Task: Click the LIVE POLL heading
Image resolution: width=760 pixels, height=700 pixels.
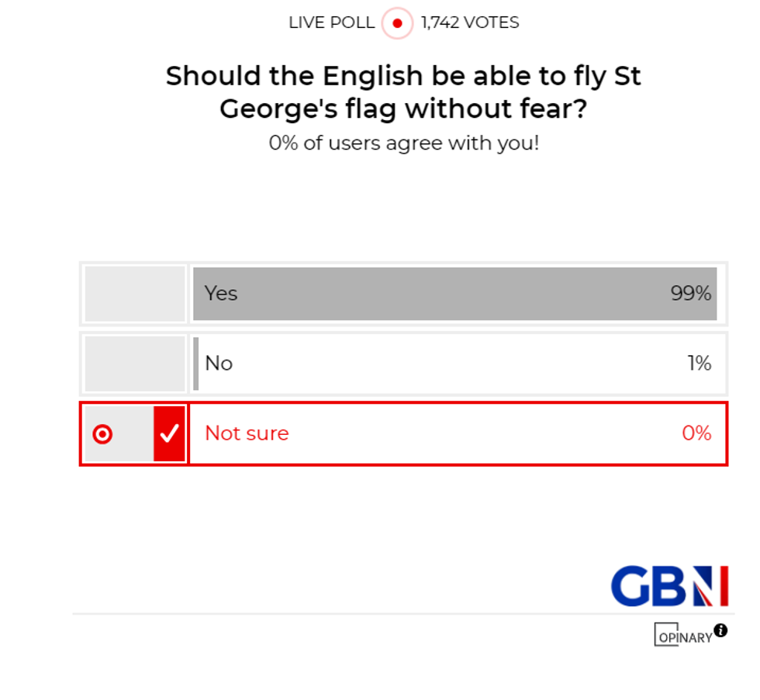Action: 330,22
